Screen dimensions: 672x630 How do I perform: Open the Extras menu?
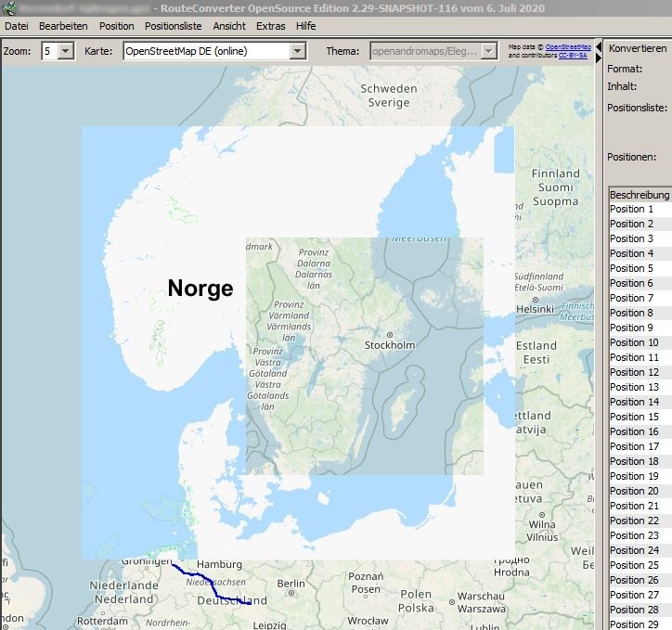pyautogui.click(x=271, y=26)
